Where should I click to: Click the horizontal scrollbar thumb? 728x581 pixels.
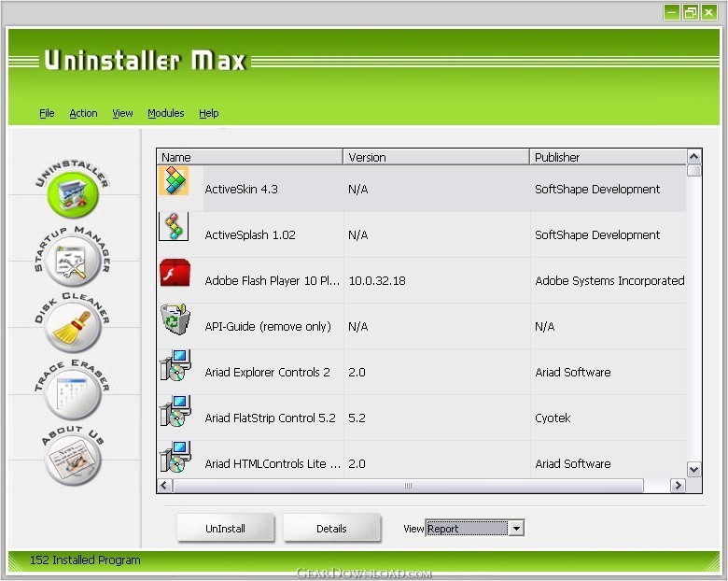tap(408, 486)
